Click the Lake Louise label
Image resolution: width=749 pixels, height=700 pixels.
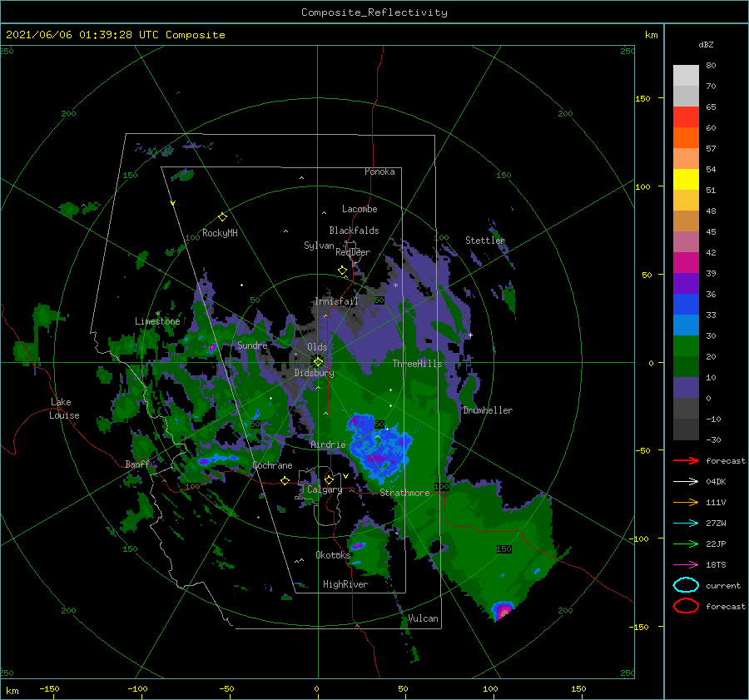click(x=64, y=409)
